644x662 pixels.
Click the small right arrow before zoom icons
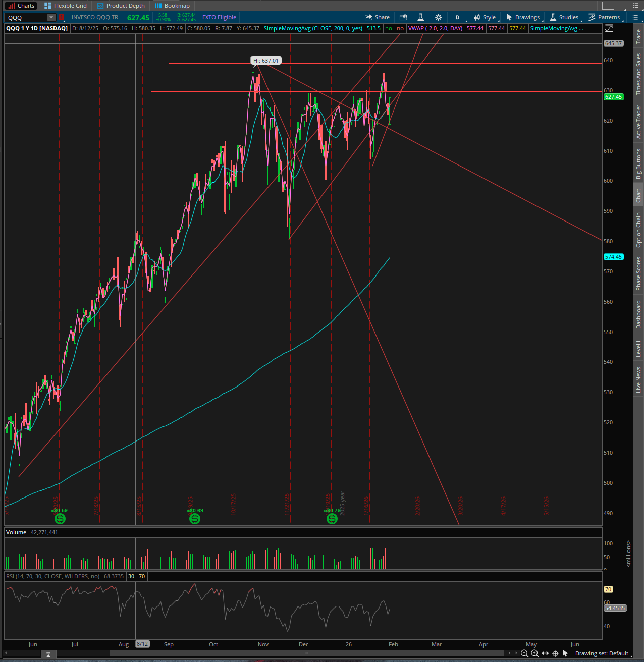pos(516,653)
